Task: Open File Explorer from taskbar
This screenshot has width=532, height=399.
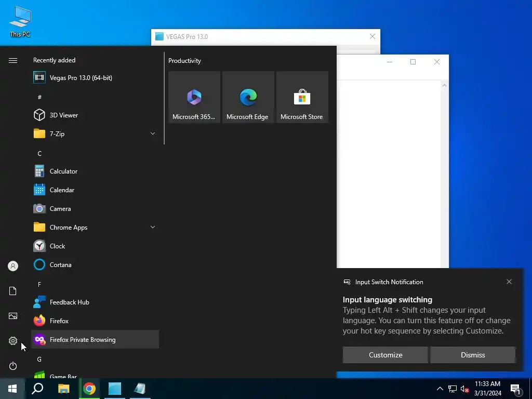Action: coord(63,389)
